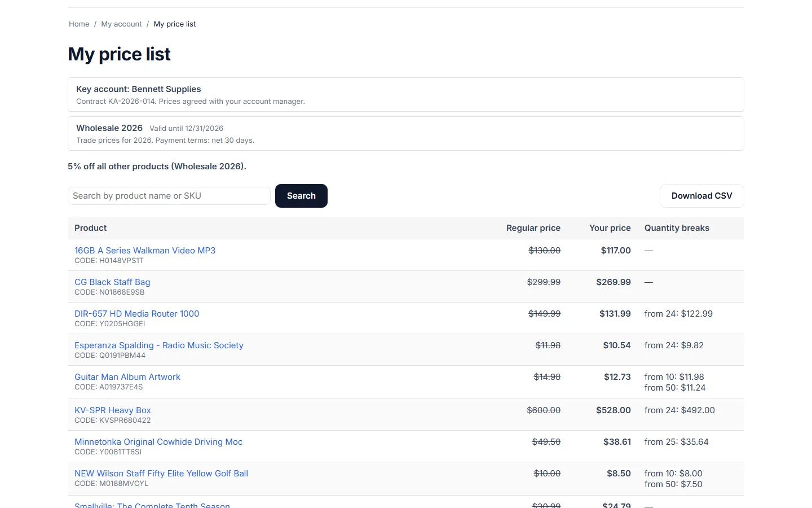The height and width of the screenshot is (508, 812).
Task: Go to Home breadcrumb link
Action: coord(79,24)
